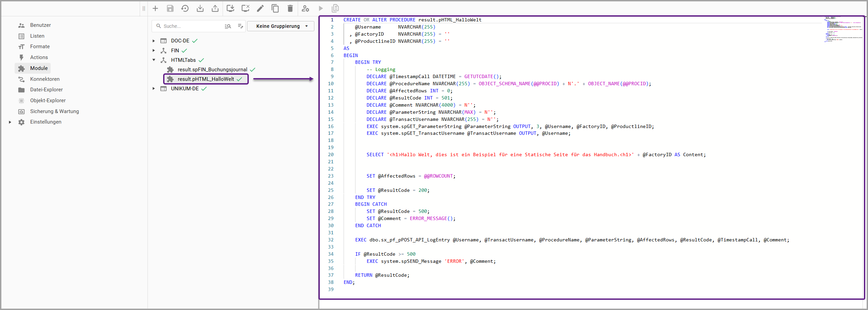Open the Keine Gruppierung dropdown

point(281,26)
